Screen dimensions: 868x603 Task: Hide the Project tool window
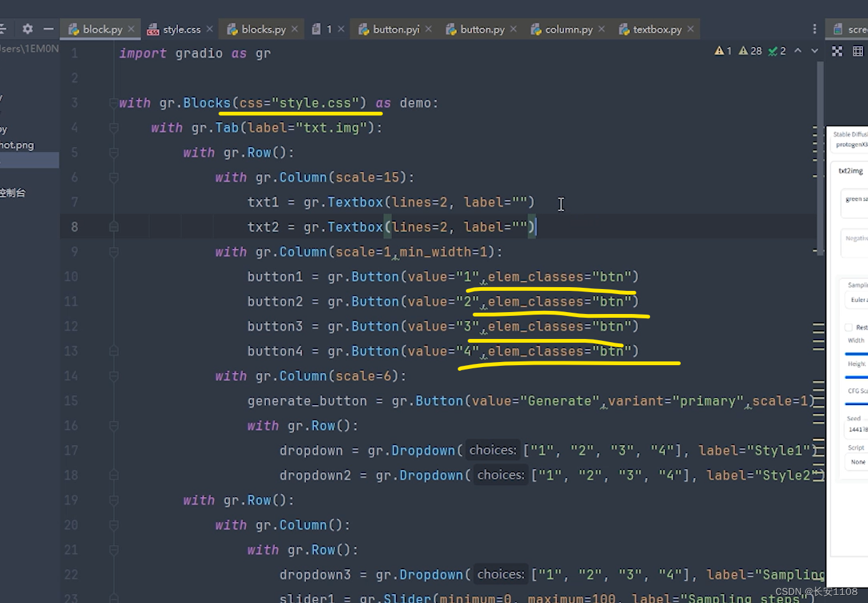(x=48, y=29)
